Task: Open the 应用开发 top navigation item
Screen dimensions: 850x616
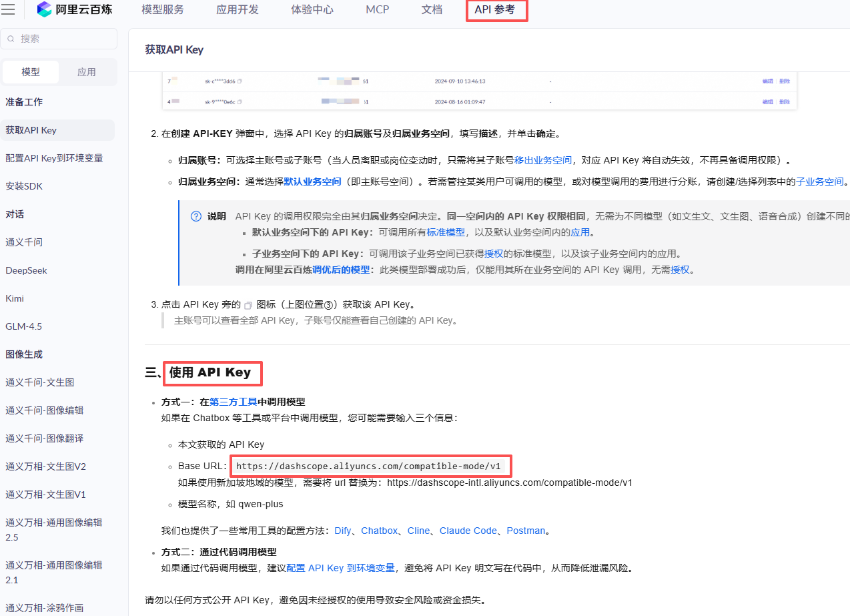Action: point(238,10)
